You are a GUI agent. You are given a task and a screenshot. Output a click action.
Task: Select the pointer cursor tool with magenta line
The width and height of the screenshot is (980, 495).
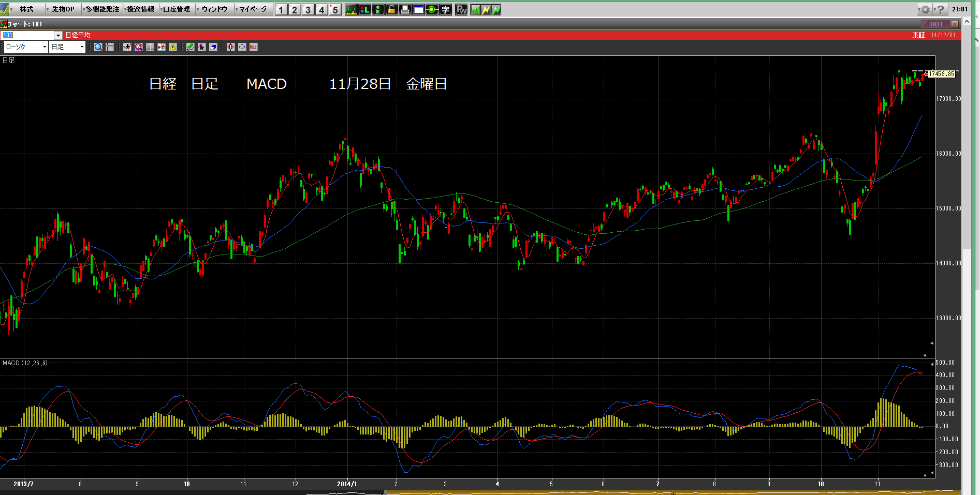point(202,47)
